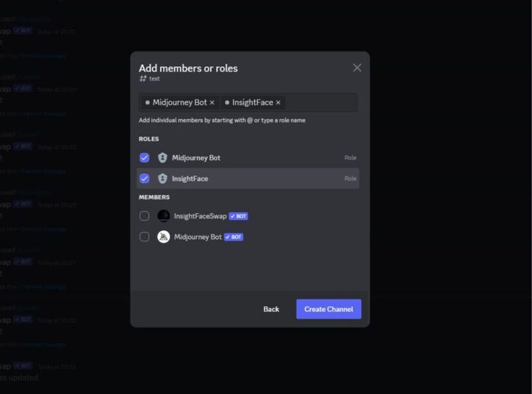The height and width of the screenshot is (394, 532).
Task: Uncheck the InsightFace role checkbox
Action: click(144, 178)
